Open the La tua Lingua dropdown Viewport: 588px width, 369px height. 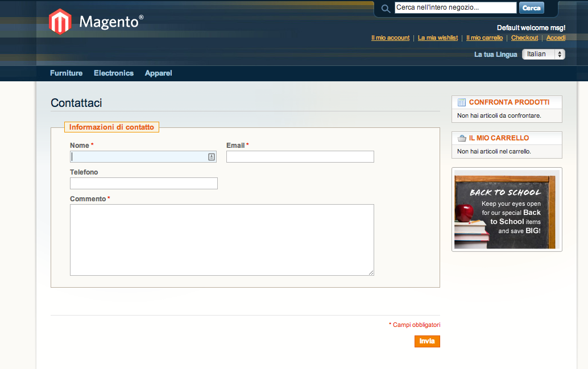click(544, 55)
